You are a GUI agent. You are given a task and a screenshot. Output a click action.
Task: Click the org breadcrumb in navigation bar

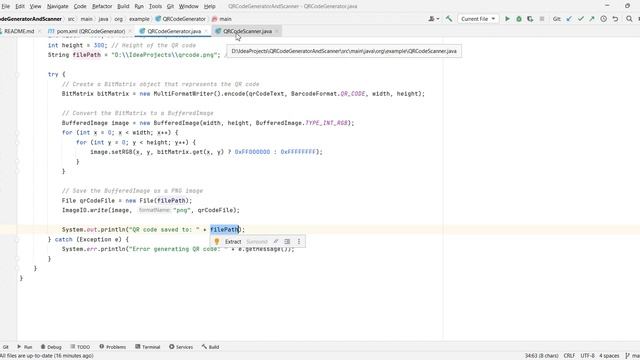pyautogui.click(x=118, y=19)
